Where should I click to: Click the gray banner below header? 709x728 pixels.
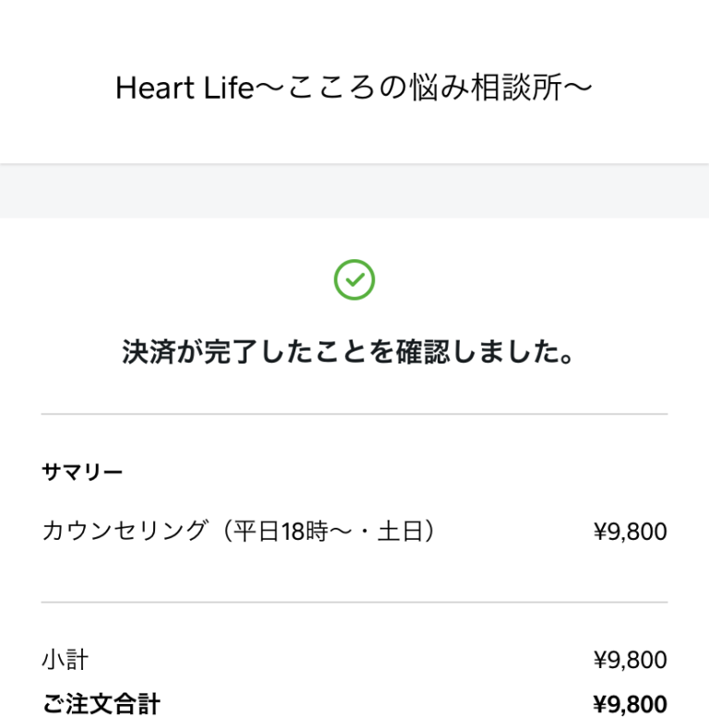click(354, 191)
